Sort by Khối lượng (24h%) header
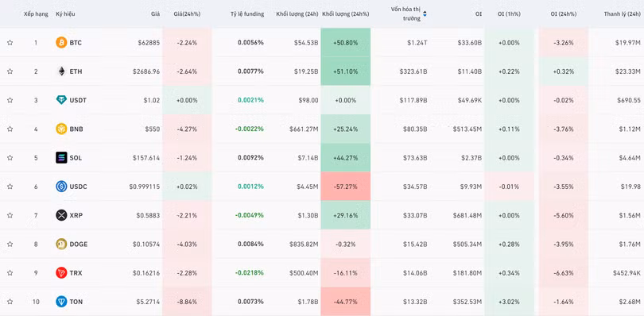644x316 pixels. 345,14
